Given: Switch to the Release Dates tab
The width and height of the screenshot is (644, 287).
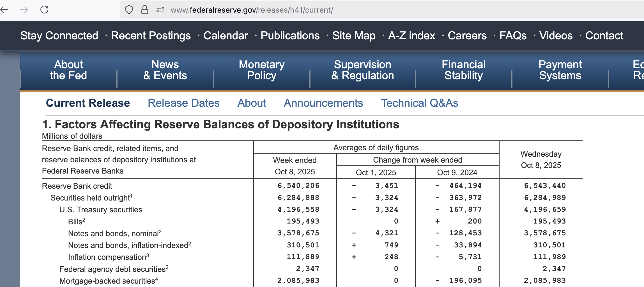Looking at the screenshot, I should pos(184,103).
